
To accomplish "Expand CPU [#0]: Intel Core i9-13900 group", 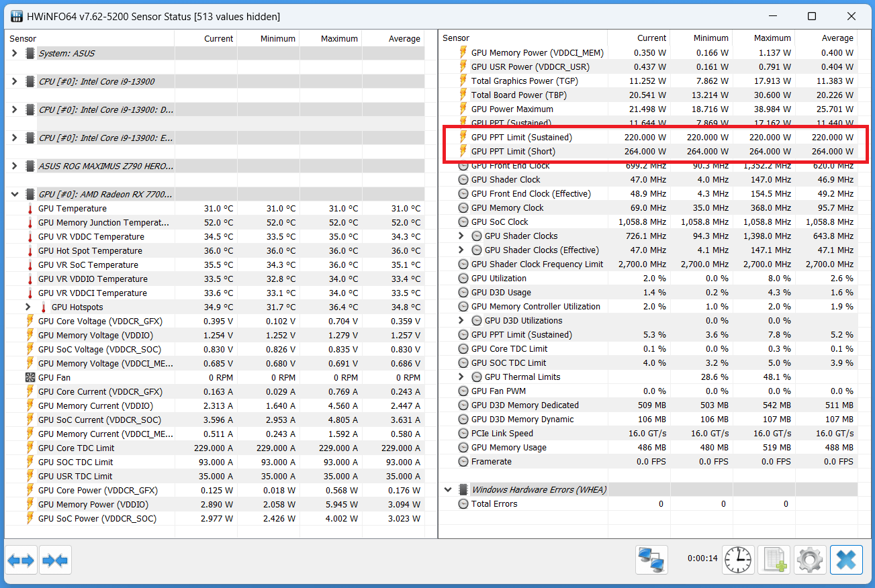I will (15, 81).
